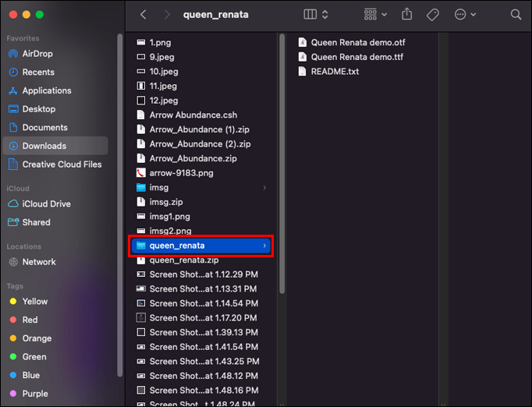532x407 pixels.
Task: Select the Red tag
Action: 30,320
